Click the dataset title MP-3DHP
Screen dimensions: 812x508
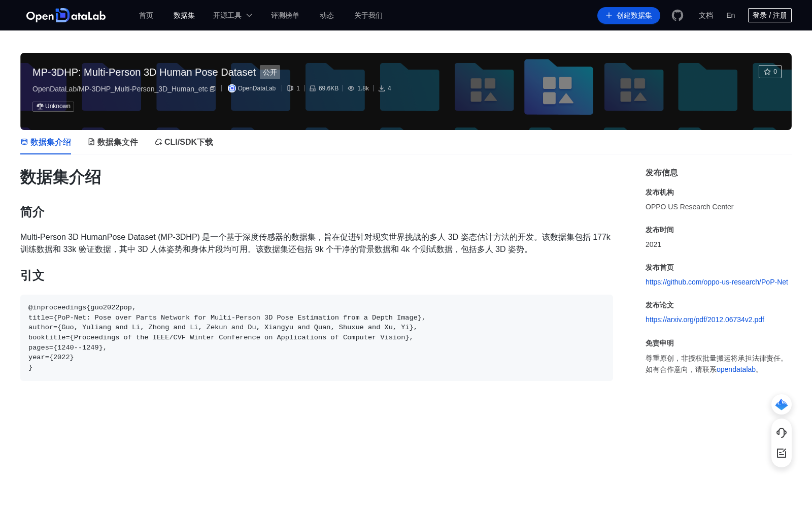point(144,72)
